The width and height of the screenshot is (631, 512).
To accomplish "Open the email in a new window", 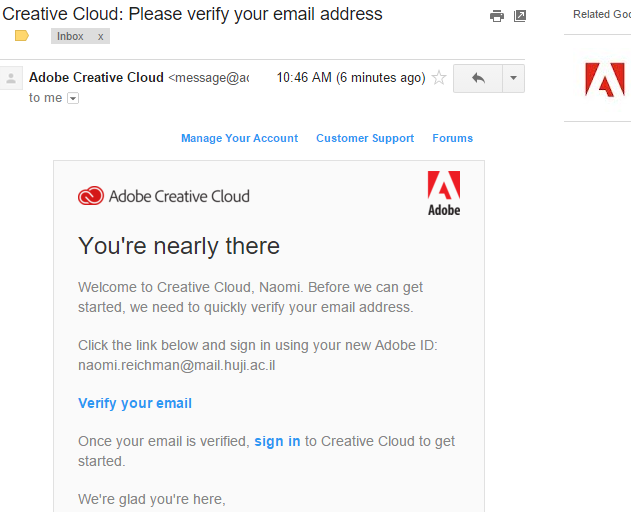I will pos(520,16).
